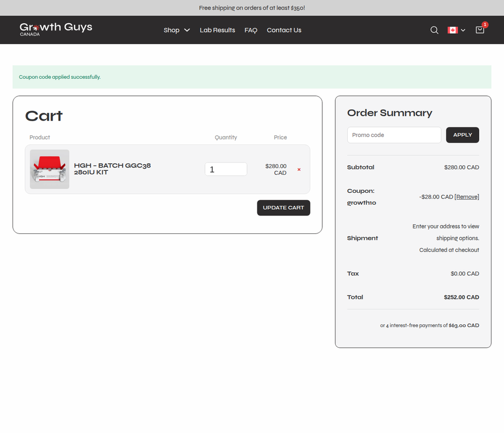
Task: Click the Order Summary heading
Action: tap(389, 113)
